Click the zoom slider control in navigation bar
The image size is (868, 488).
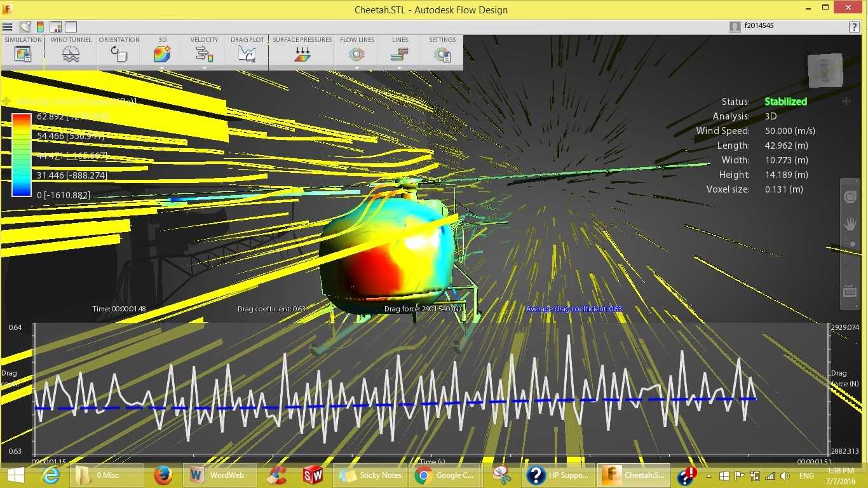coord(851,243)
